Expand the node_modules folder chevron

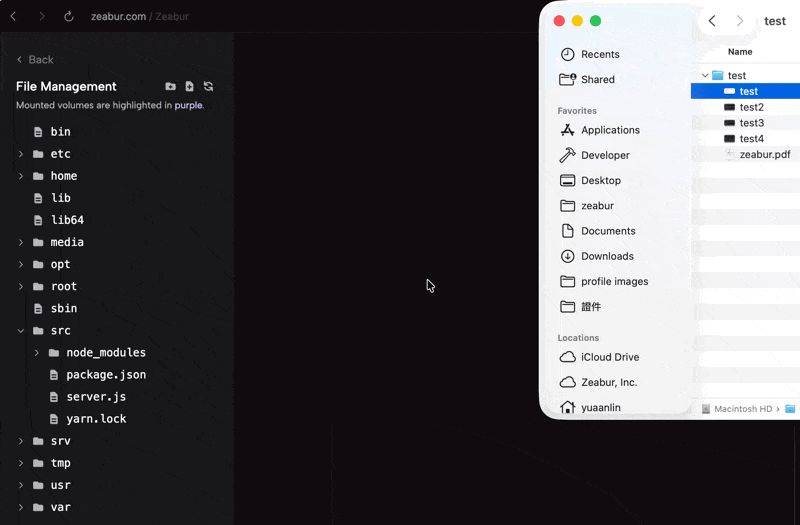point(37,353)
